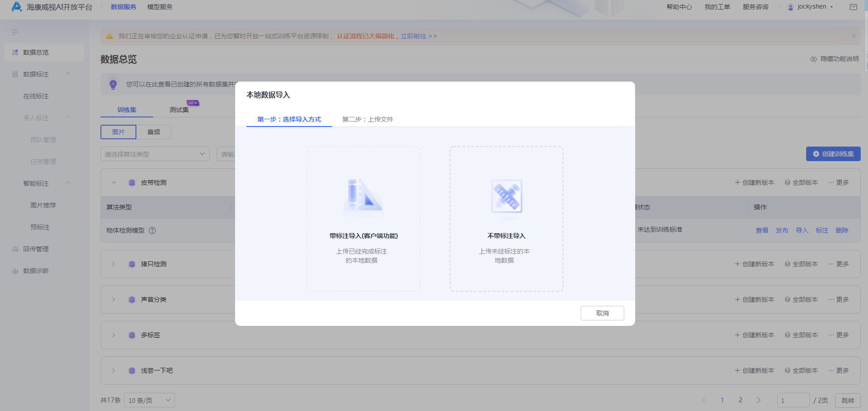Click 取消 to cancel the import dialog
Viewport: 868px width, 411px height.
click(602, 313)
